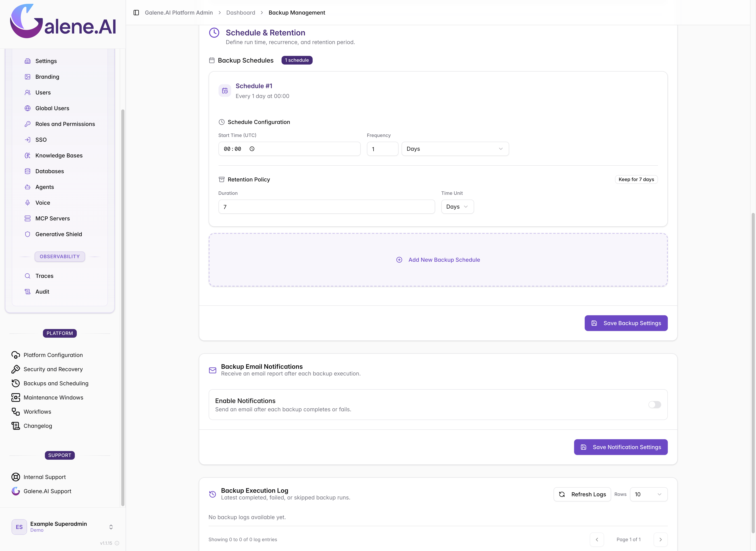Click the Galene.AI Support logo icon
This screenshot has width=756, height=551.
[x=16, y=491]
